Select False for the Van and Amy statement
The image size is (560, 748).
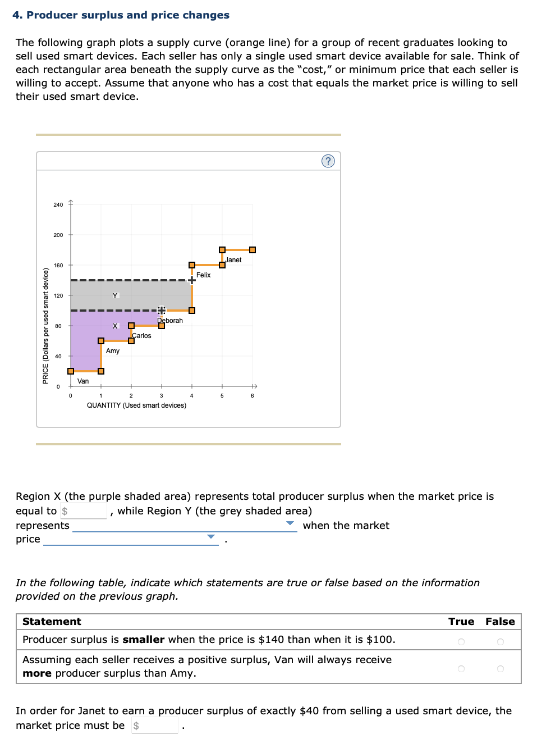(501, 668)
